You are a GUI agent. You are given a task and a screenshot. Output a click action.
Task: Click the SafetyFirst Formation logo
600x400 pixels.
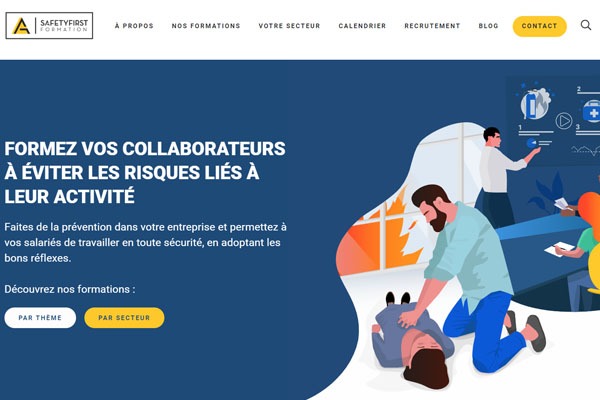click(x=49, y=26)
